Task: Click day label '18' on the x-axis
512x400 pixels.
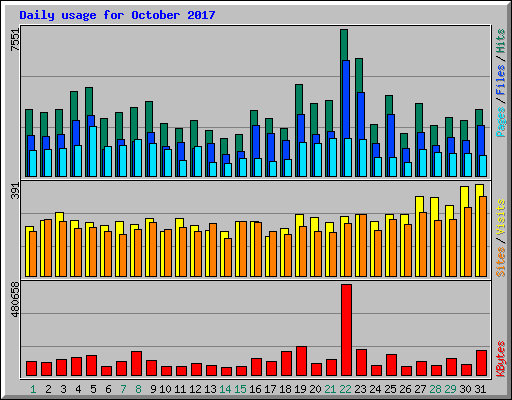Action: coord(285,389)
